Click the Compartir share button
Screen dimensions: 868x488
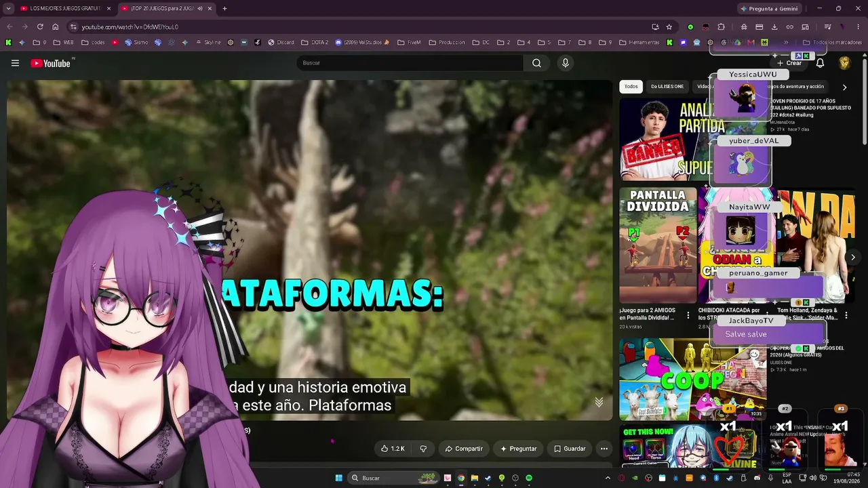(x=464, y=449)
